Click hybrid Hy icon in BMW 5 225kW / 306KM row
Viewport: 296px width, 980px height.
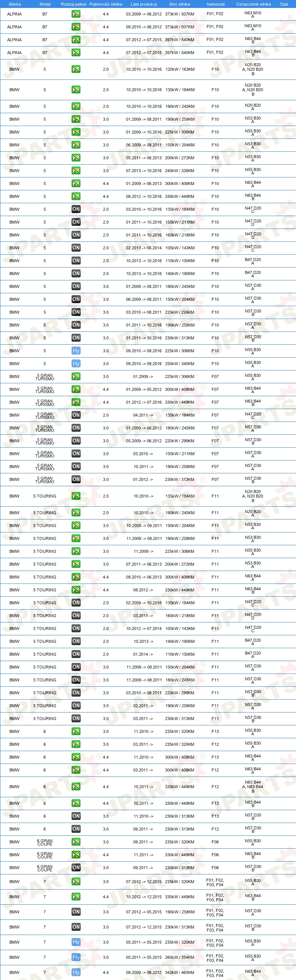click(x=76, y=351)
